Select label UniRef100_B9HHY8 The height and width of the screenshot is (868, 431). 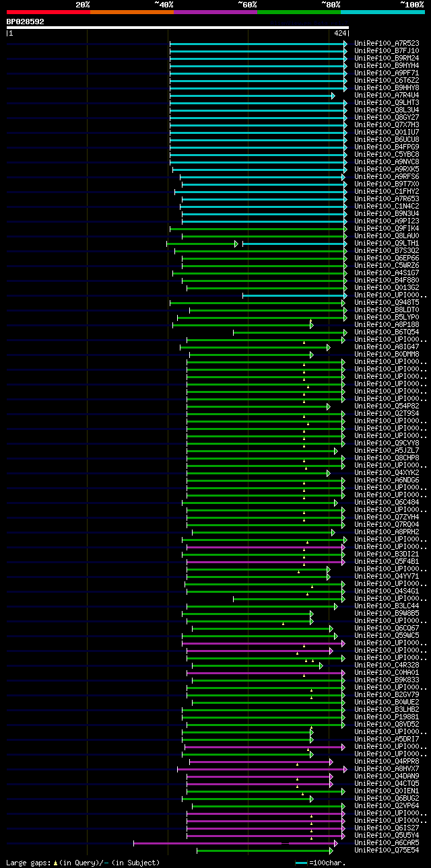pos(387,87)
